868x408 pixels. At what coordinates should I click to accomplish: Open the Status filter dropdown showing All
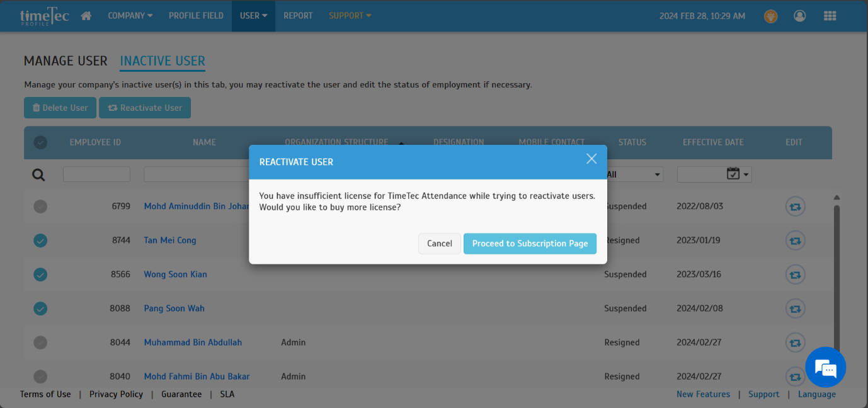coord(632,174)
